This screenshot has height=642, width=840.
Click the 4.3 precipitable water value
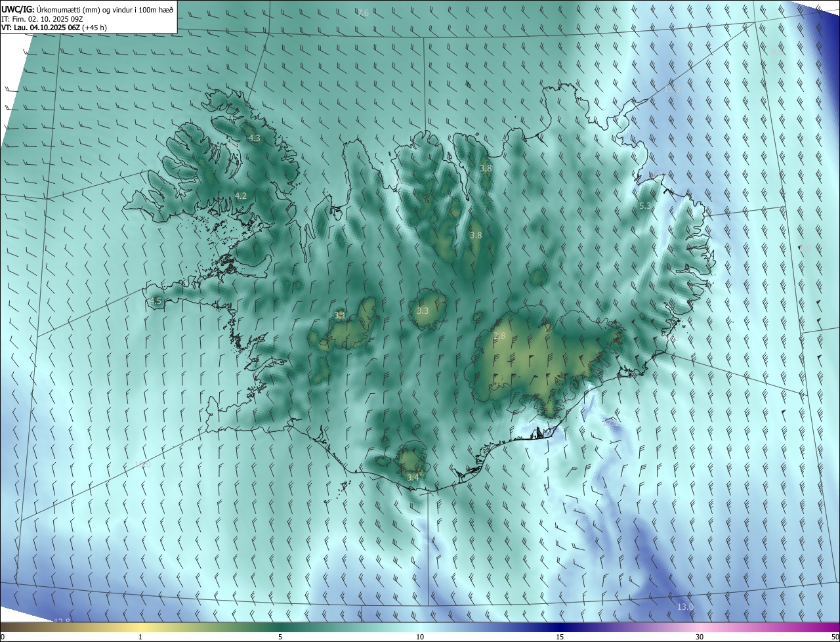click(x=255, y=139)
